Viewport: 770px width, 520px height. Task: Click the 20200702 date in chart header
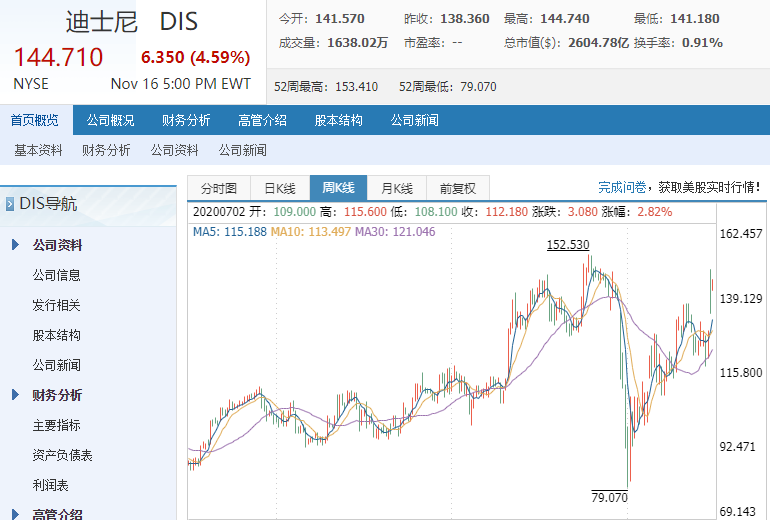point(219,212)
